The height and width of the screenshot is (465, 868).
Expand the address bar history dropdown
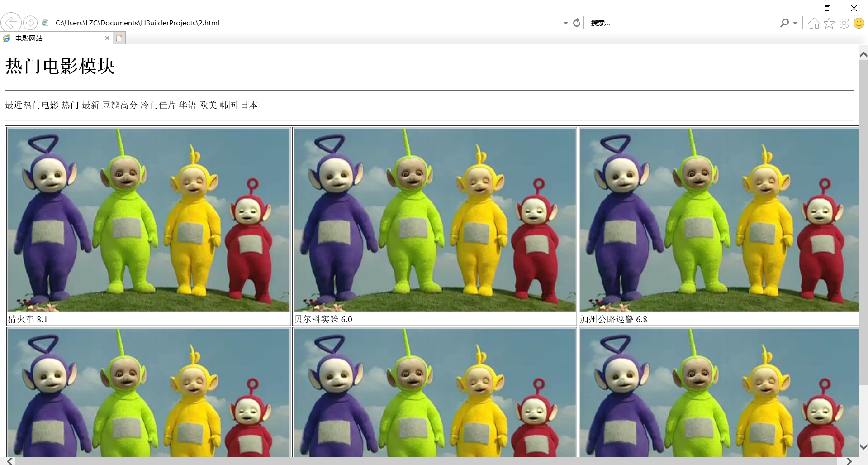[566, 23]
